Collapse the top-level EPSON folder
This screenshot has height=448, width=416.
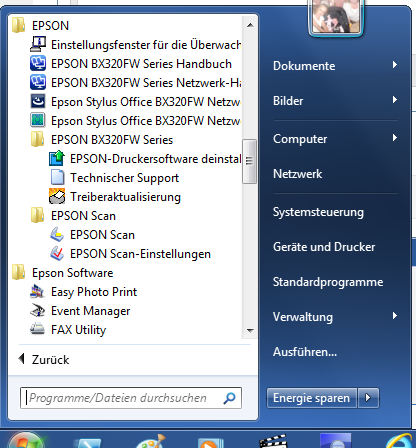(40, 26)
